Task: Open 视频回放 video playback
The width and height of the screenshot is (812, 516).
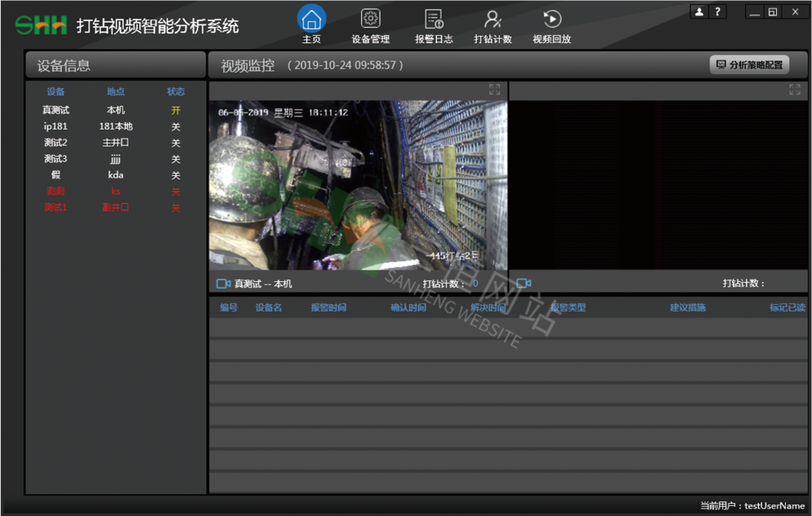Action: coord(552,20)
